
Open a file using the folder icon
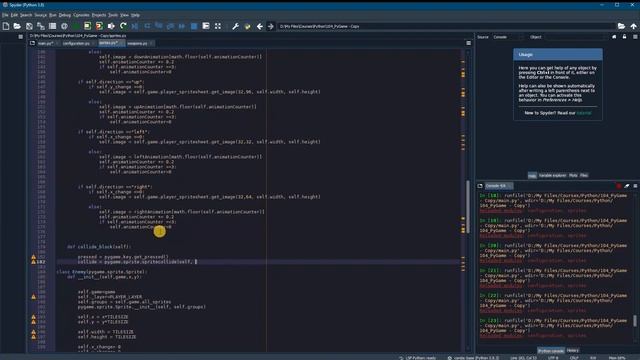point(17,26)
